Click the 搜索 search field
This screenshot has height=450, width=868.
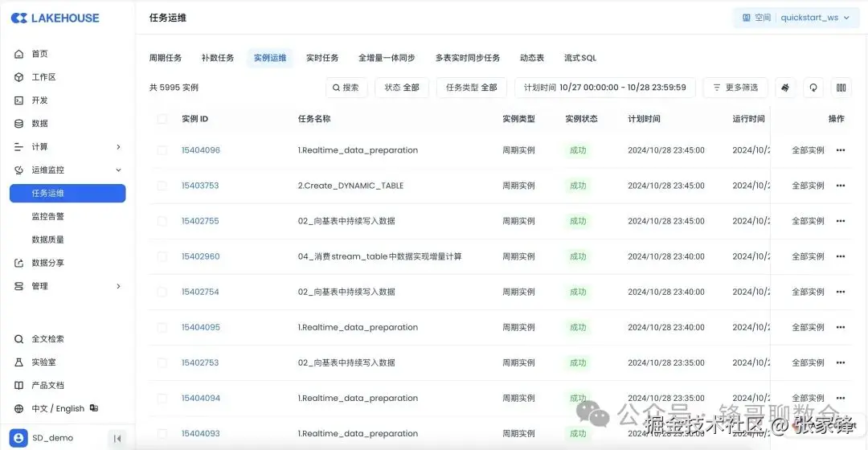(346, 88)
